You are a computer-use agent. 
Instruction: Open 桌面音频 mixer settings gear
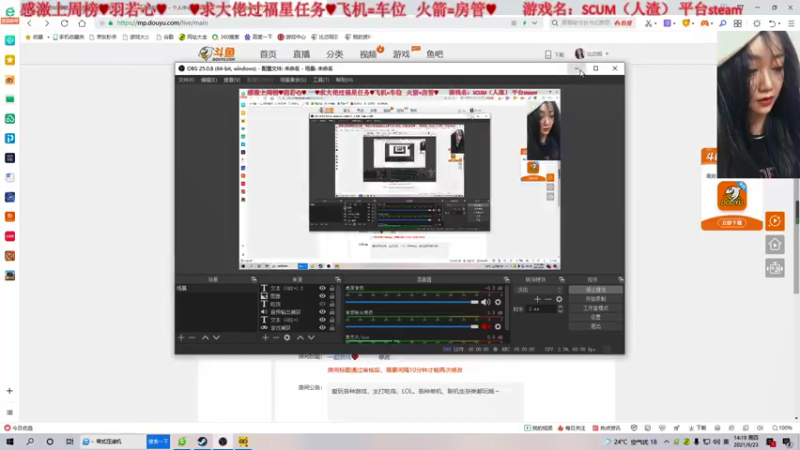tap(498, 302)
